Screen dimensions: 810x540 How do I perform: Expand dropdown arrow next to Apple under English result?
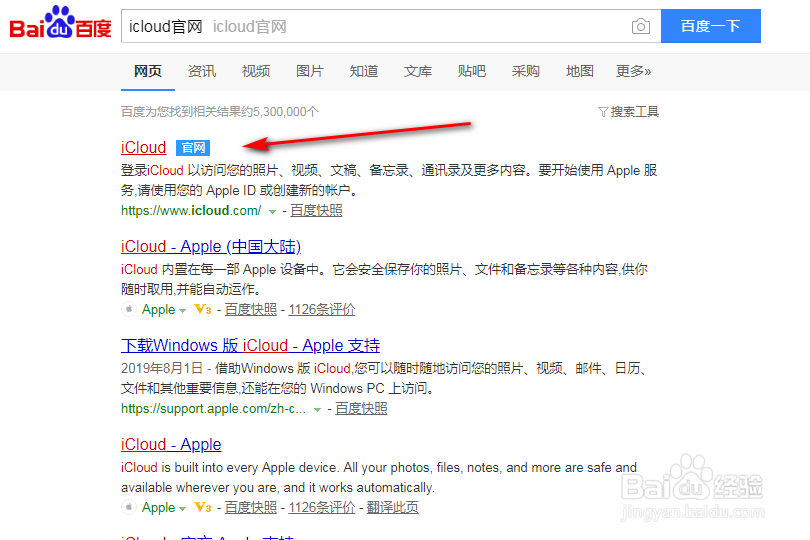pyautogui.click(x=182, y=508)
